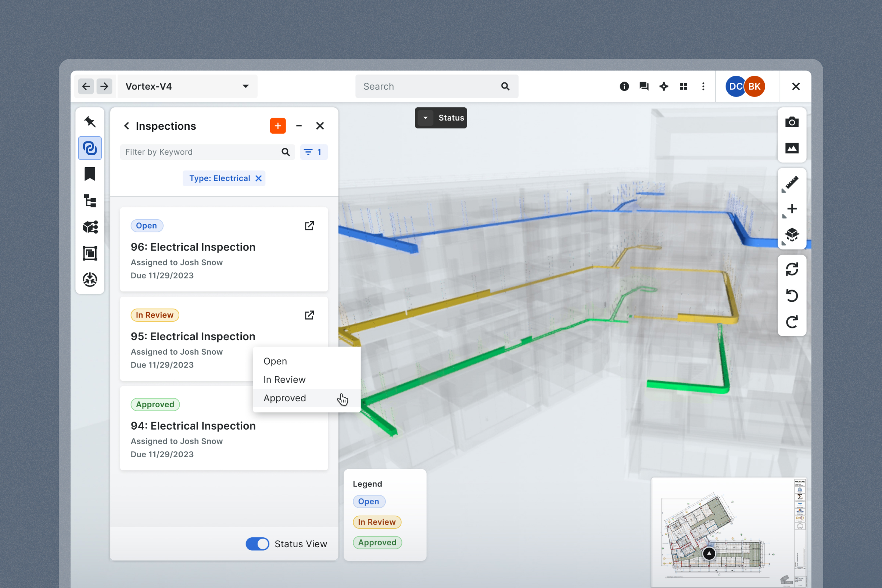Open the three-dot more options menu
882x588 pixels.
pyautogui.click(x=703, y=86)
